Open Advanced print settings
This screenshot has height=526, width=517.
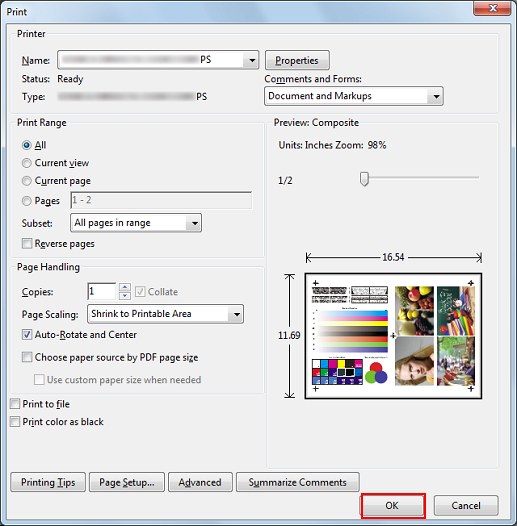(x=200, y=482)
